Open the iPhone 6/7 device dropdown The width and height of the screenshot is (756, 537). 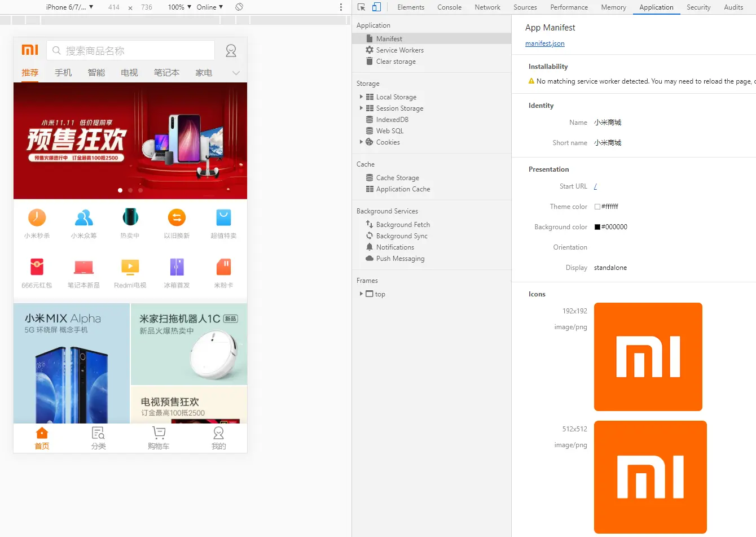pyautogui.click(x=69, y=7)
